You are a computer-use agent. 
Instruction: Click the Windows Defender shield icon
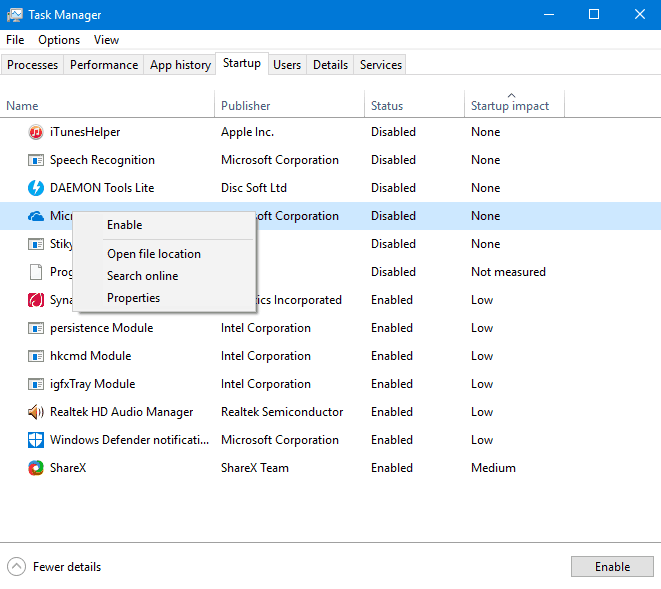click(36, 440)
